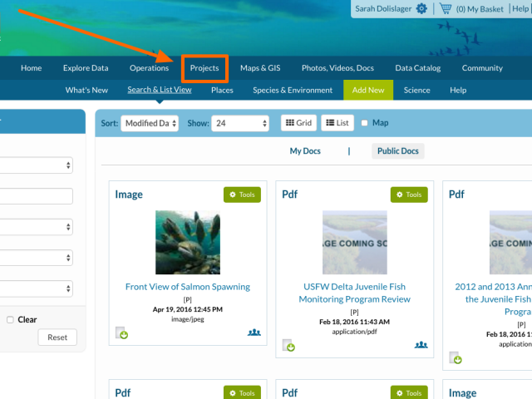Open Tools for USFW Delta Pdf card
This screenshot has height=399, width=532.
(x=409, y=195)
